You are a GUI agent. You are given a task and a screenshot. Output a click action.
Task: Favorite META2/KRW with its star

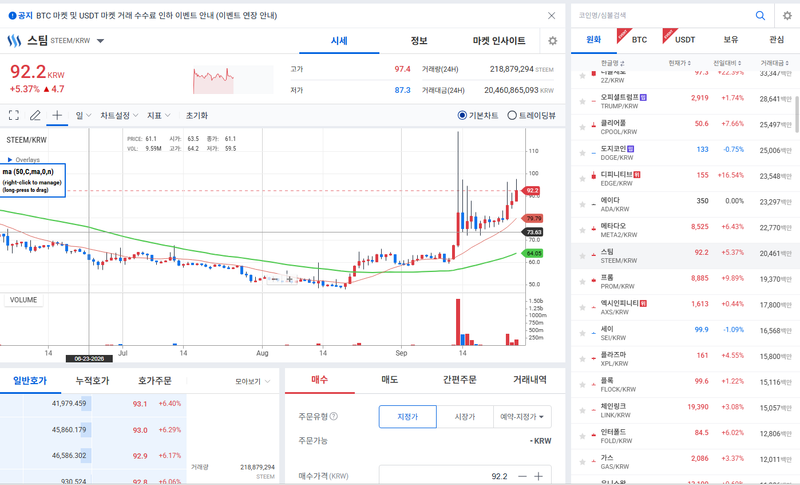pyautogui.click(x=582, y=230)
